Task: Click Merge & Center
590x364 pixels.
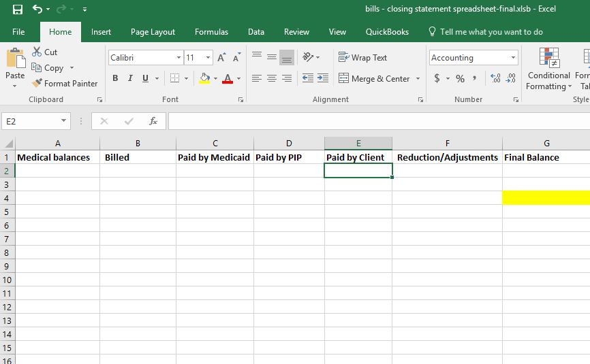Action: [x=374, y=78]
